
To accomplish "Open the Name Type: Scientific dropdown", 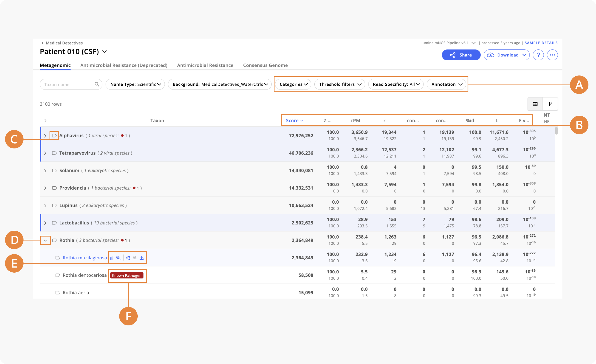I will [x=135, y=84].
